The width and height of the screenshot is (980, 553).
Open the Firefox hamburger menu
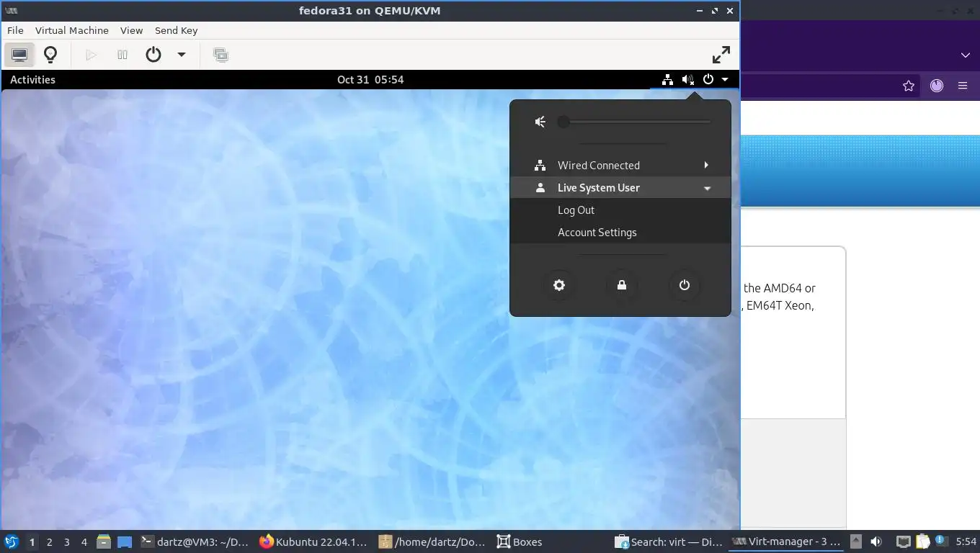point(963,86)
